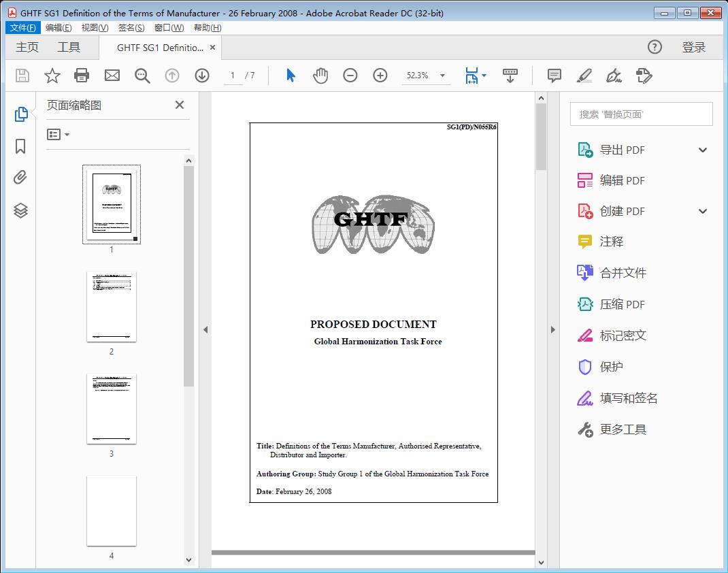The width and height of the screenshot is (728, 573).
Task: Click 登录 in the top right corner
Action: [693, 47]
